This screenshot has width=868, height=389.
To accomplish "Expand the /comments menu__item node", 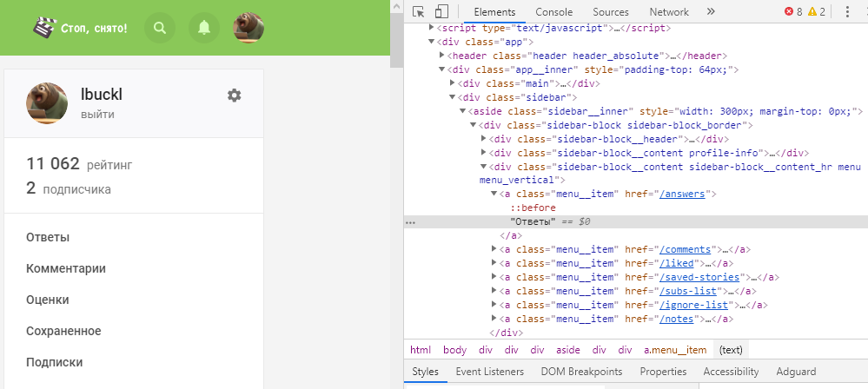I will click(495, 249).
